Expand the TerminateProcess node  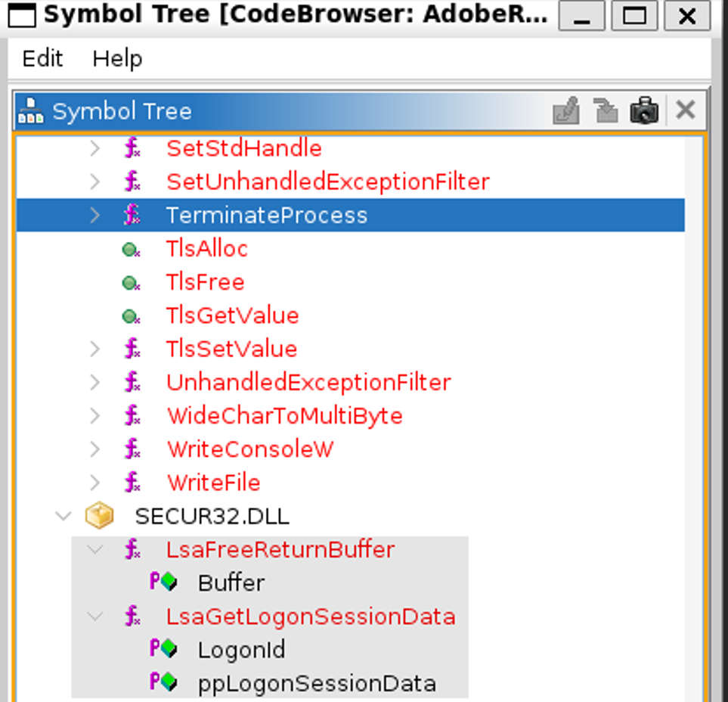coord(94,216)
